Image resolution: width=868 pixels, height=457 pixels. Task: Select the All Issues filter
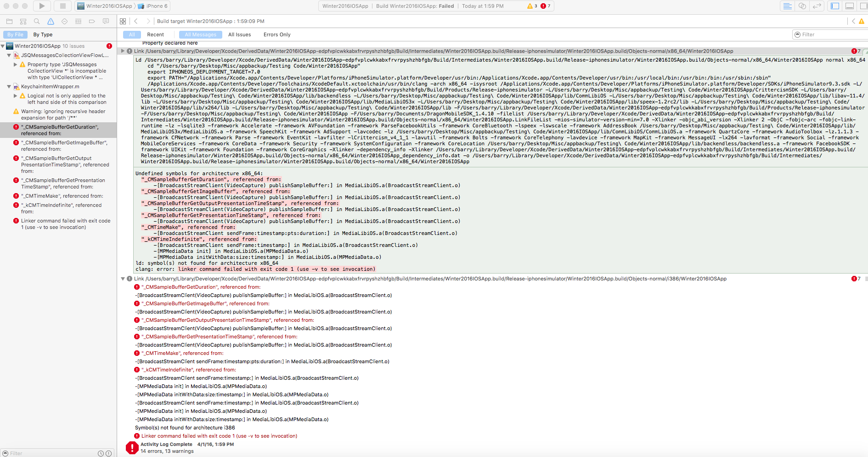click(x=240, y=34)
